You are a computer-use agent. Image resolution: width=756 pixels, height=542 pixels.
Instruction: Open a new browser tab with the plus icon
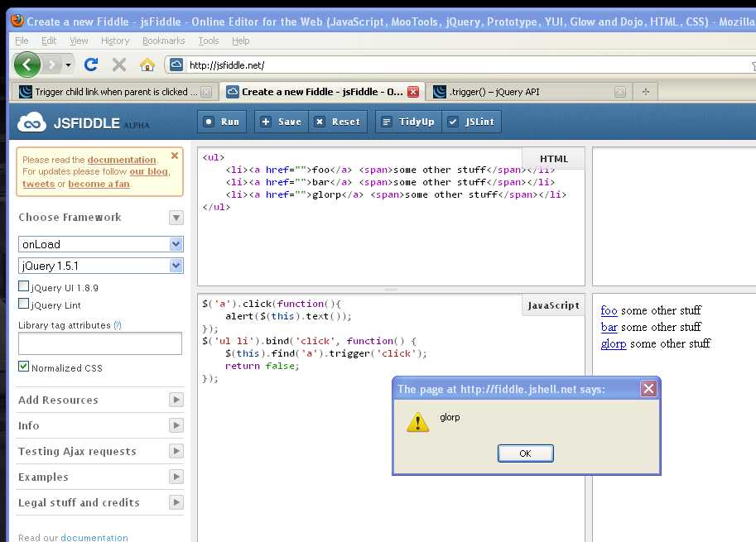645,92
